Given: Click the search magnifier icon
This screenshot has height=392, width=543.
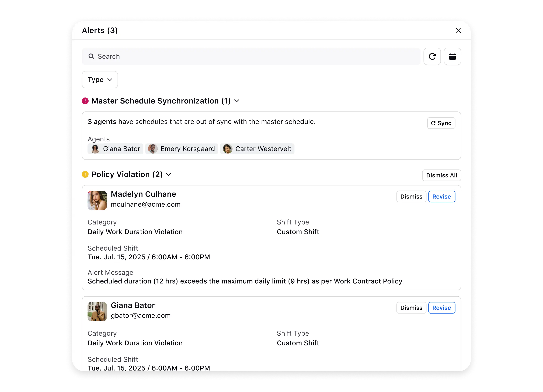Looking at the screenshot, I should point(91,57).
